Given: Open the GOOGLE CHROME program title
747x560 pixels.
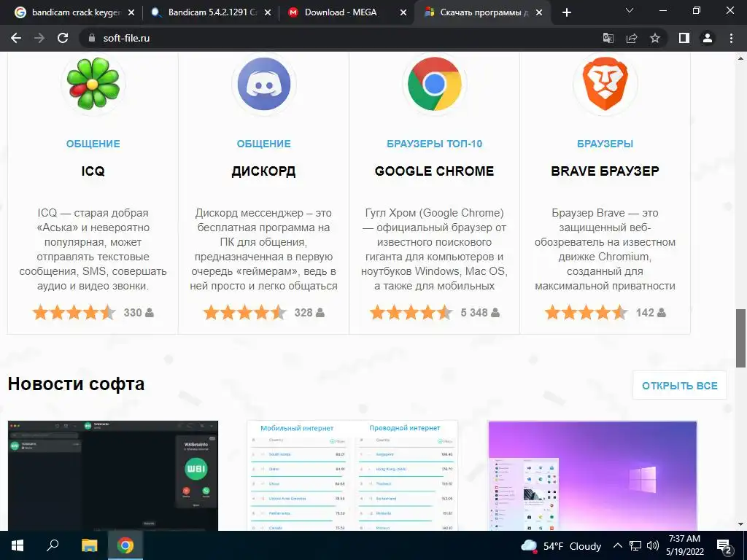Looking at the screenshot, I should click(x=435, y=171).
